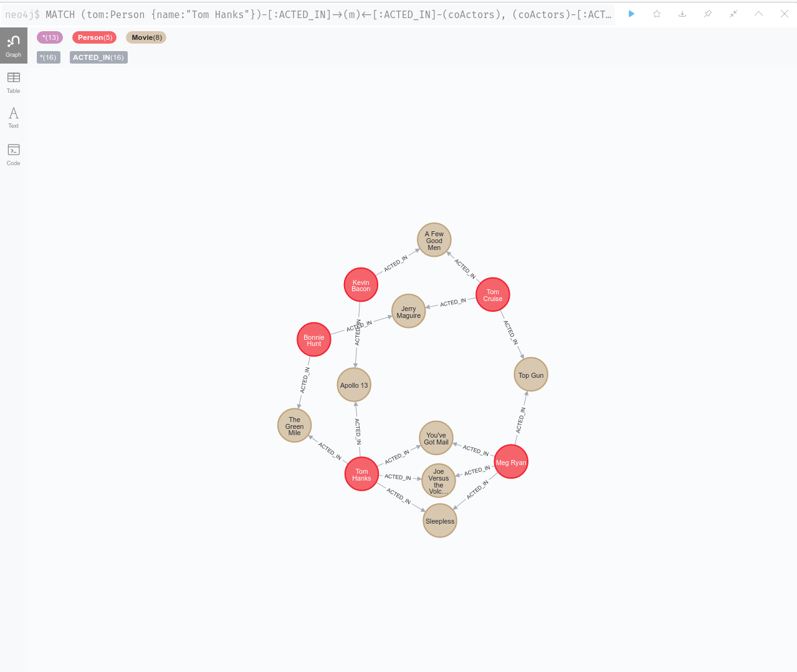Select the *(13) all-nodes label pill

click(50, 37)
